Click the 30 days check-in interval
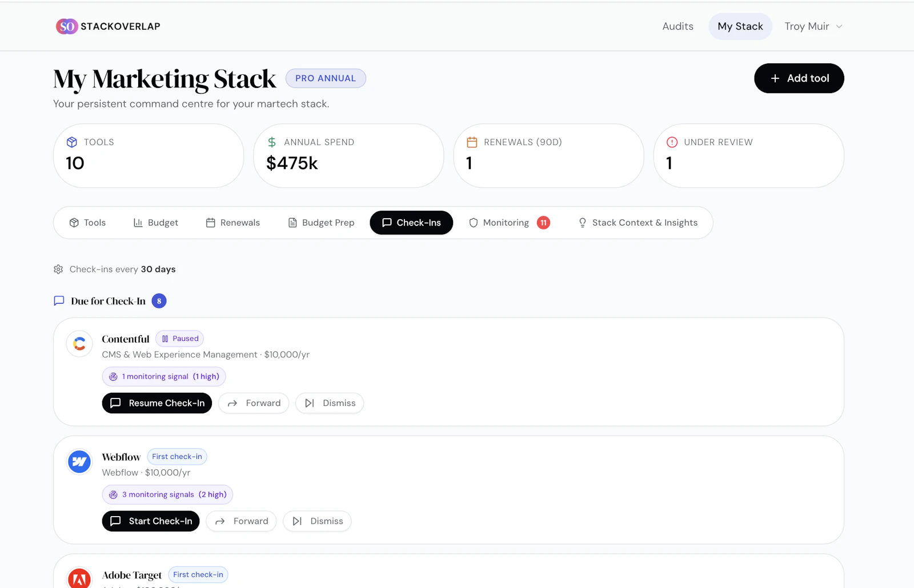The image size is (914, 588). 158,269
